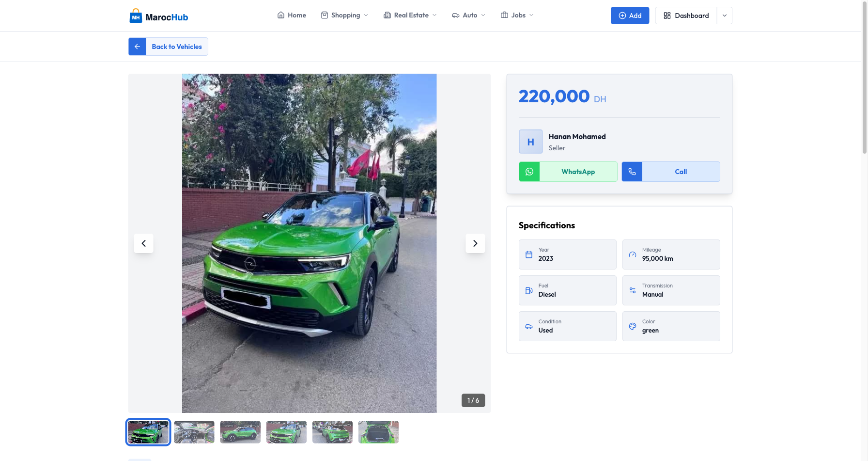Open the Jobs menu

517,16
